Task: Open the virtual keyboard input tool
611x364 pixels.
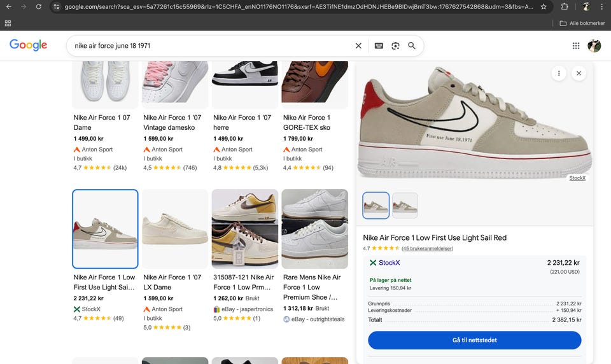Action: [x=379, y=46]
